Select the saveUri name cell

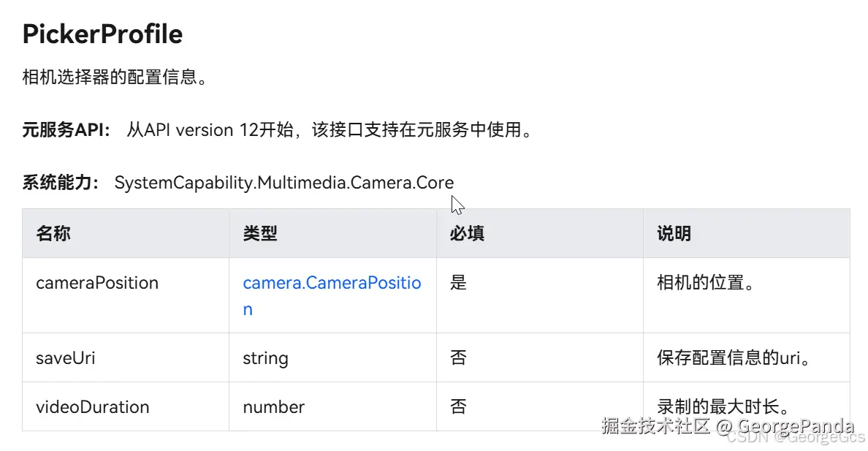coord(66,358)
